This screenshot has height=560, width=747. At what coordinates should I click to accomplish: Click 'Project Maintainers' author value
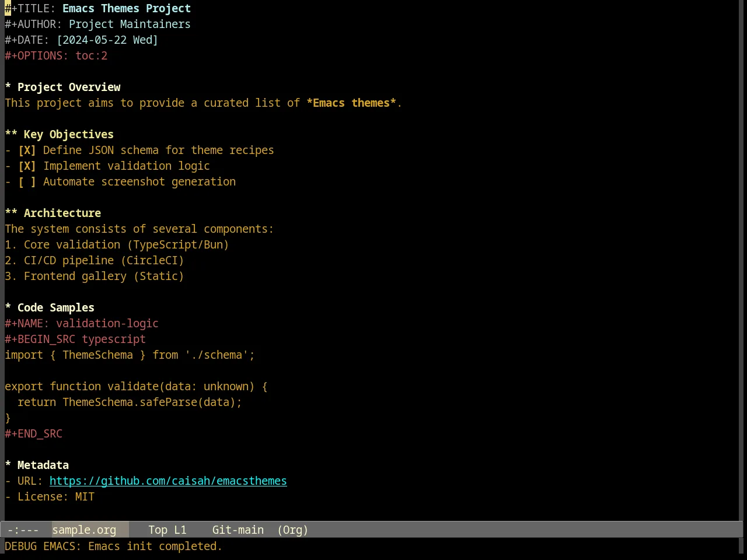(x=130, y=24)
